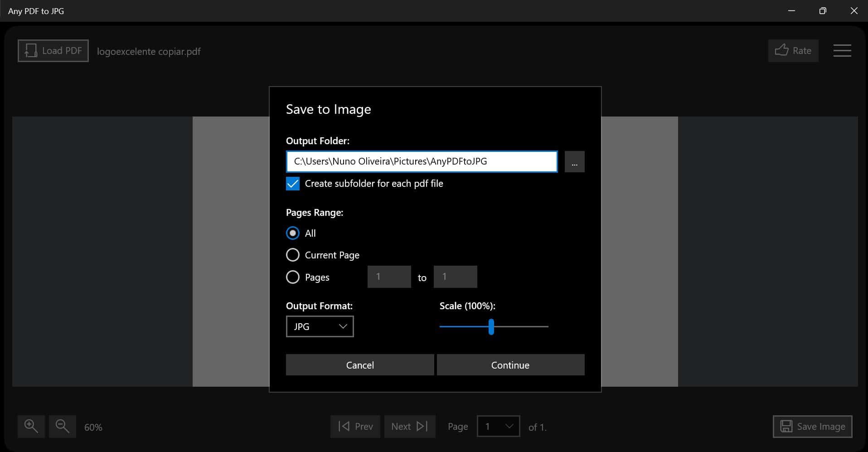Select the All pages radio option

(293, 233)
